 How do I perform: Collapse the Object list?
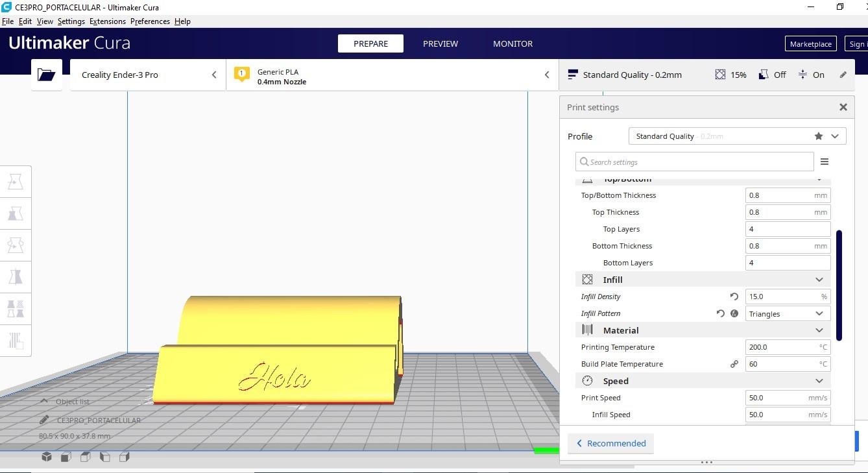click(44, 402)
